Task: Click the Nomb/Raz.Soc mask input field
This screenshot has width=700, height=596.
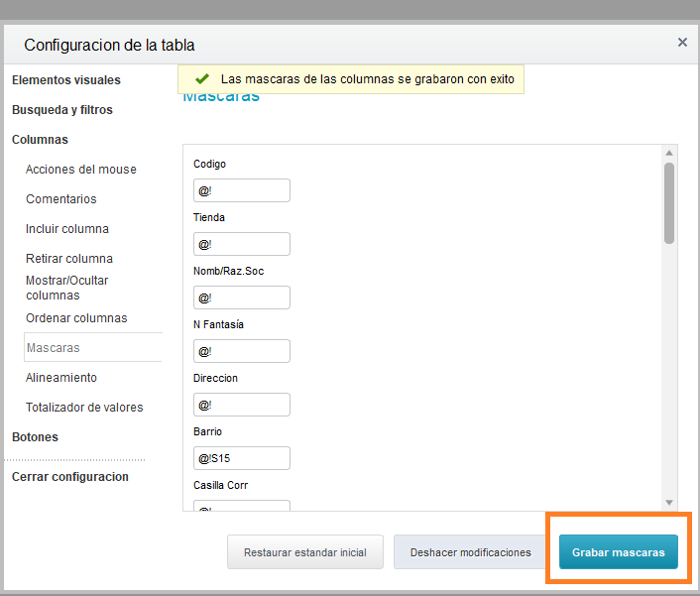Action: click(x=242, y=298)
